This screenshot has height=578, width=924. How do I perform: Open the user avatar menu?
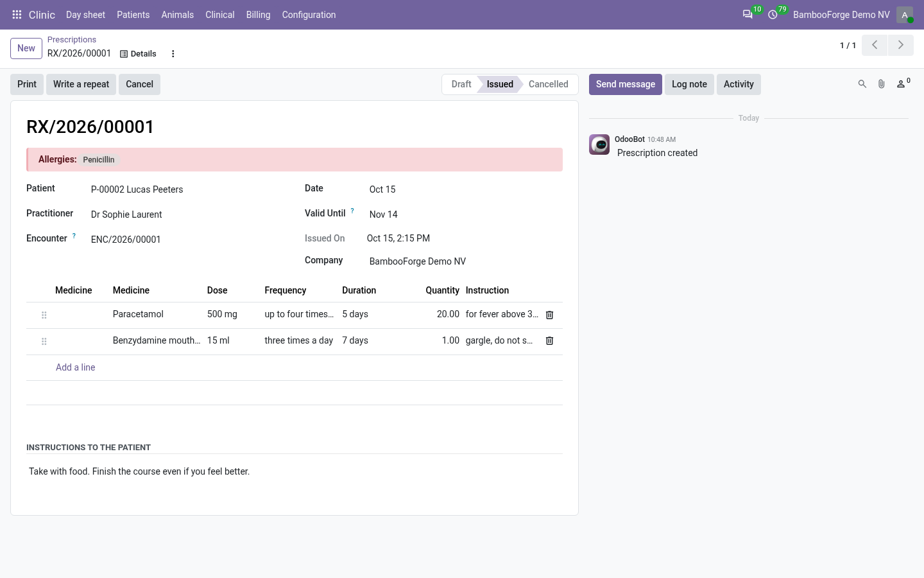(x=905, y=14)
